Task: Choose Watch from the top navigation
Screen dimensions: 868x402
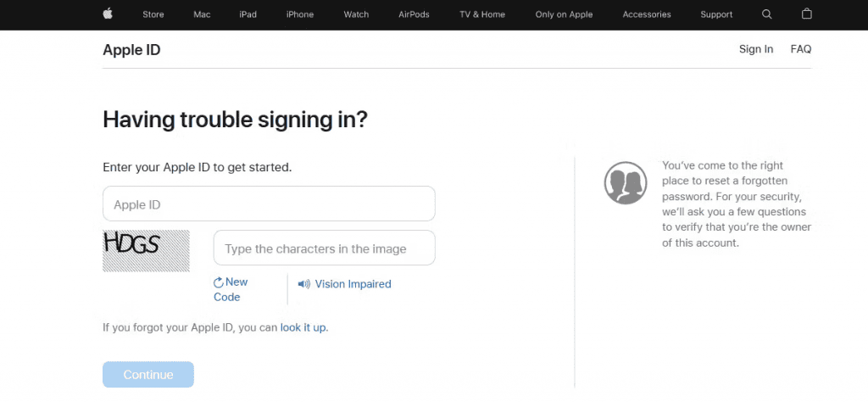Action: pyautogui.click(x=356, y=14)
